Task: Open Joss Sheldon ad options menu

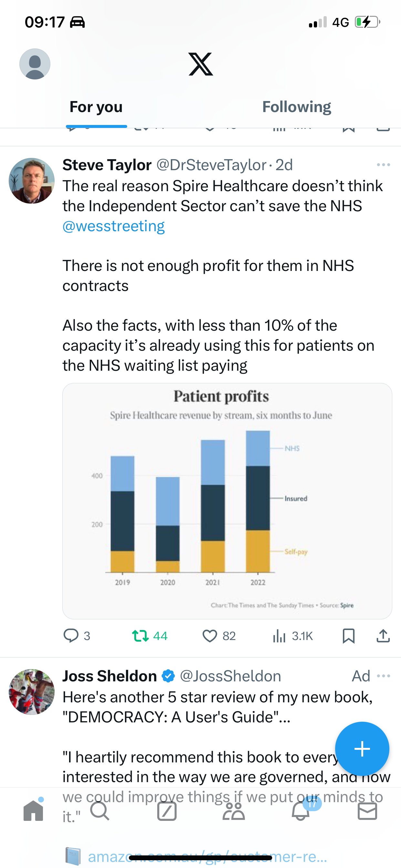Action: (x=384, y=676)
